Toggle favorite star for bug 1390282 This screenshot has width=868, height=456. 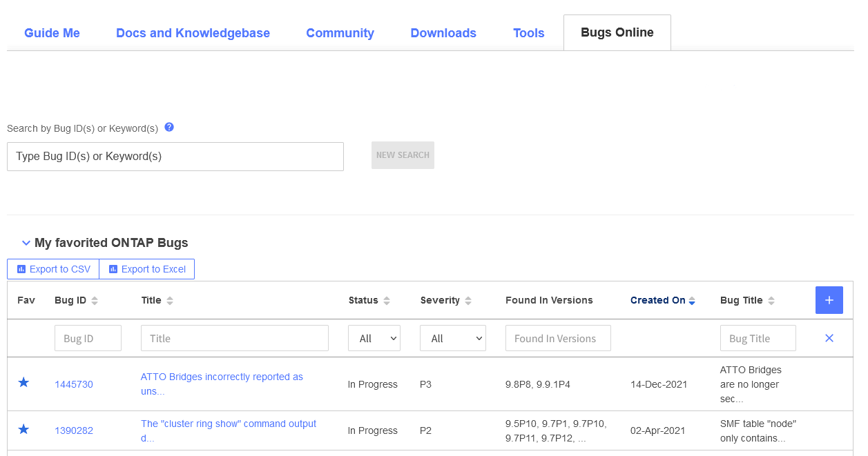pos(23,430)
